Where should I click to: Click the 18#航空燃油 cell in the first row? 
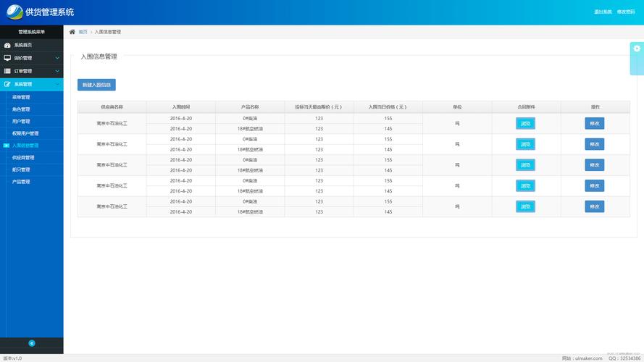250,129
